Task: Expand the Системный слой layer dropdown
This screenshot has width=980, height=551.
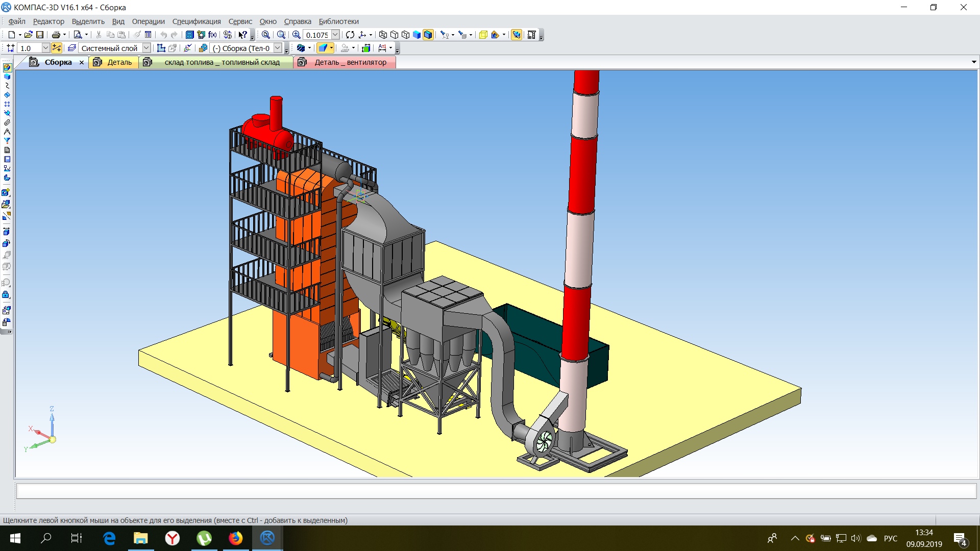Action: pyautogui.click(x=146, y=48)
